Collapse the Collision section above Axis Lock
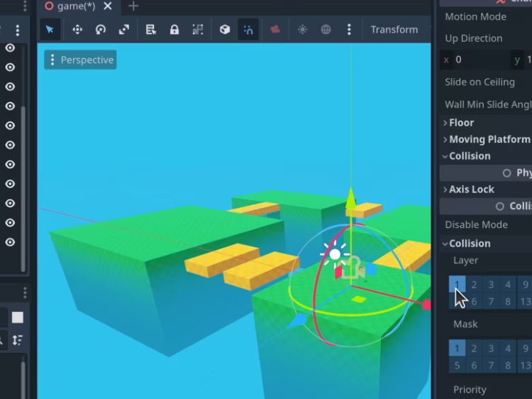Screen dimensions: 532x399 point(467,156)
